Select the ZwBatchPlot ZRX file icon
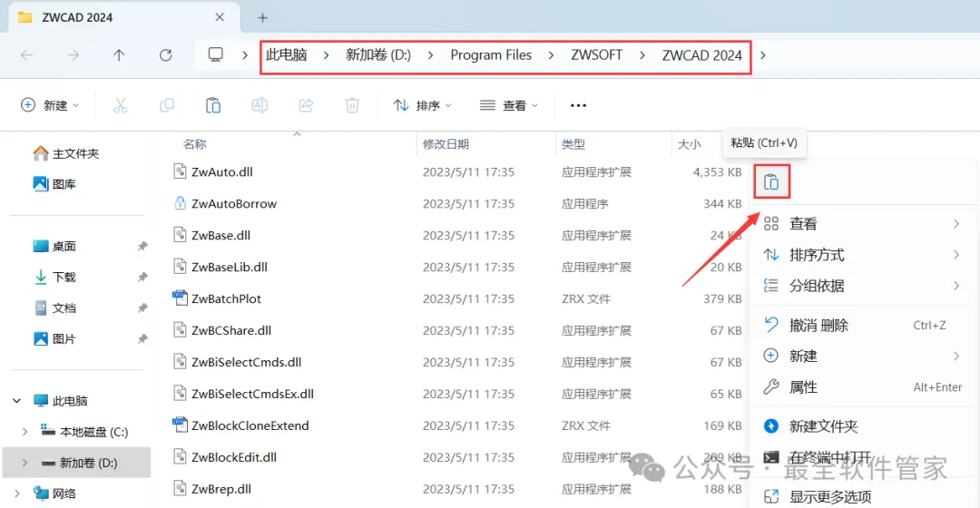This screenshot has width=980, height=508. [x=180, y=298]
